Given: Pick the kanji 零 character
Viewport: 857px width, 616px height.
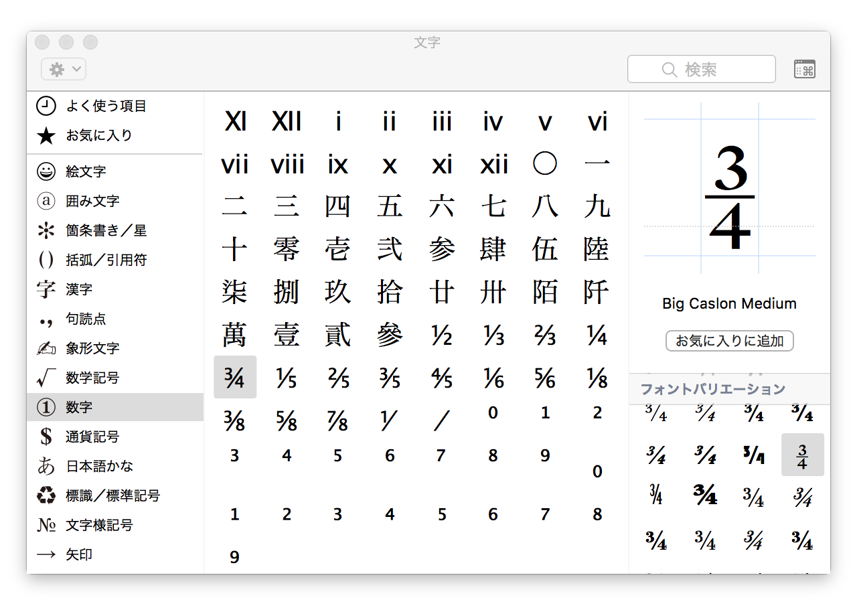Looking at the screenshot, I should click(x=287, y=249).
